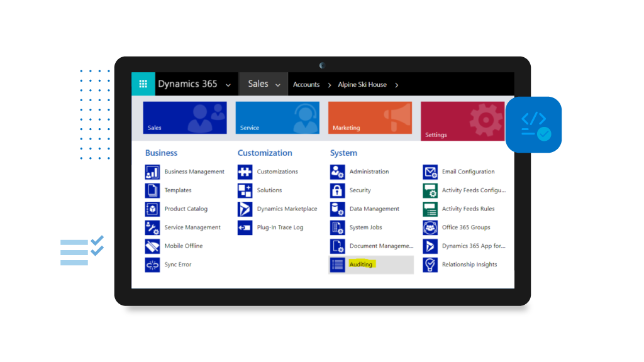Select the Service tile

pyautogui.click(x=277, y=118)
